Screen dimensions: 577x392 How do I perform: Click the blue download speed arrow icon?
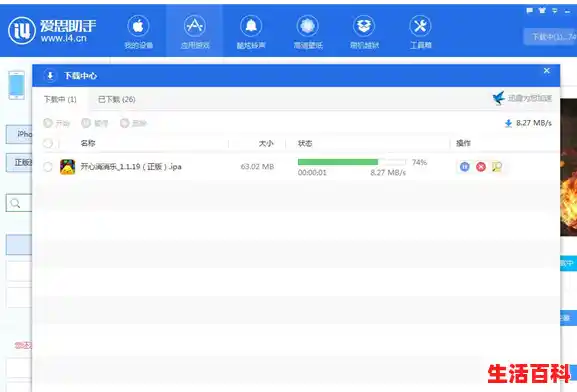point(508,123)
